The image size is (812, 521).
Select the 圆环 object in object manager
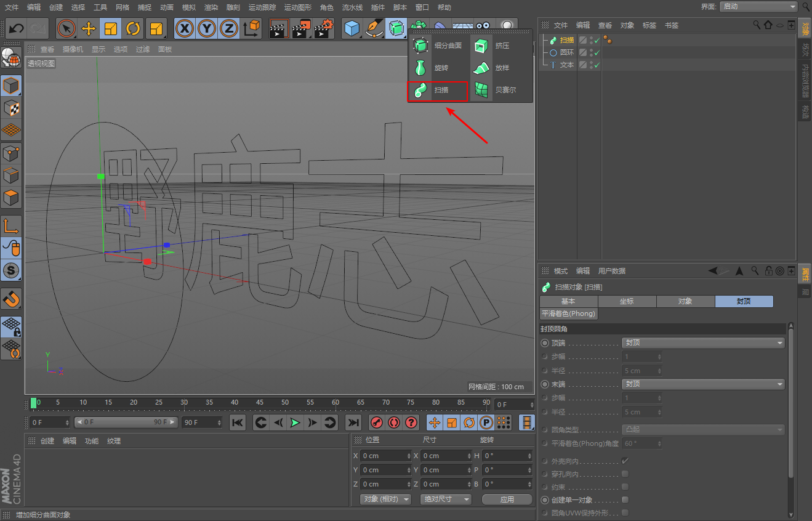(x=566, y=52)
